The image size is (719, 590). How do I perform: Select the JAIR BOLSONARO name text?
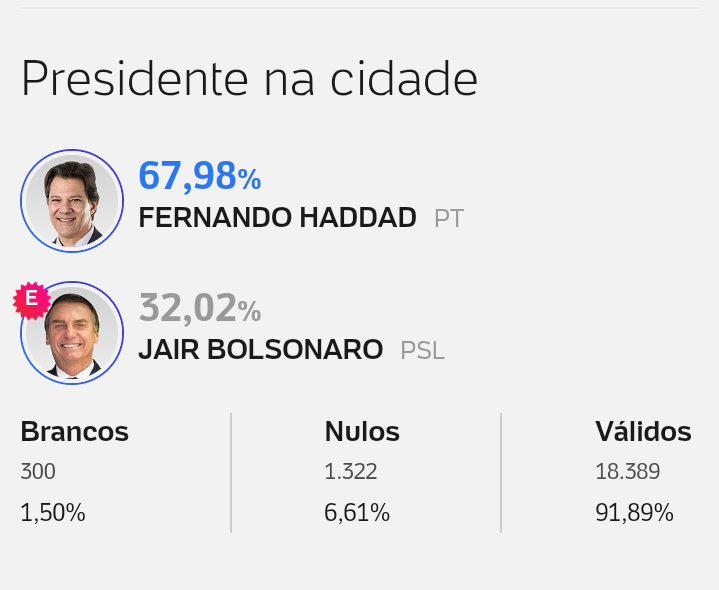click(260, 350)
